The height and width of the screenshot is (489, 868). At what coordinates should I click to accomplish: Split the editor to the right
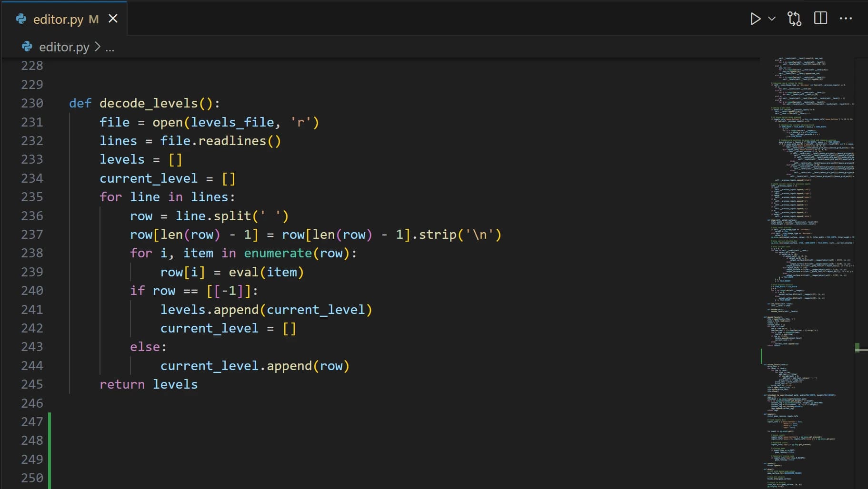820,19
